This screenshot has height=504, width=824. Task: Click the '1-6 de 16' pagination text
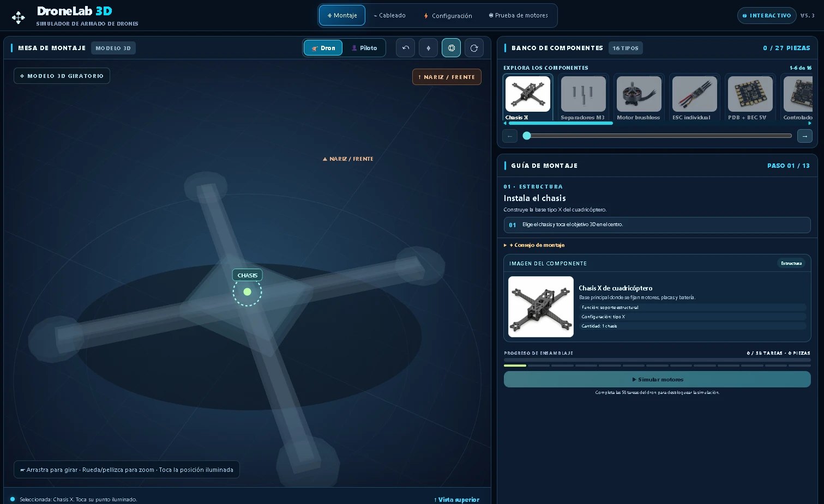(x=801, y=68)
